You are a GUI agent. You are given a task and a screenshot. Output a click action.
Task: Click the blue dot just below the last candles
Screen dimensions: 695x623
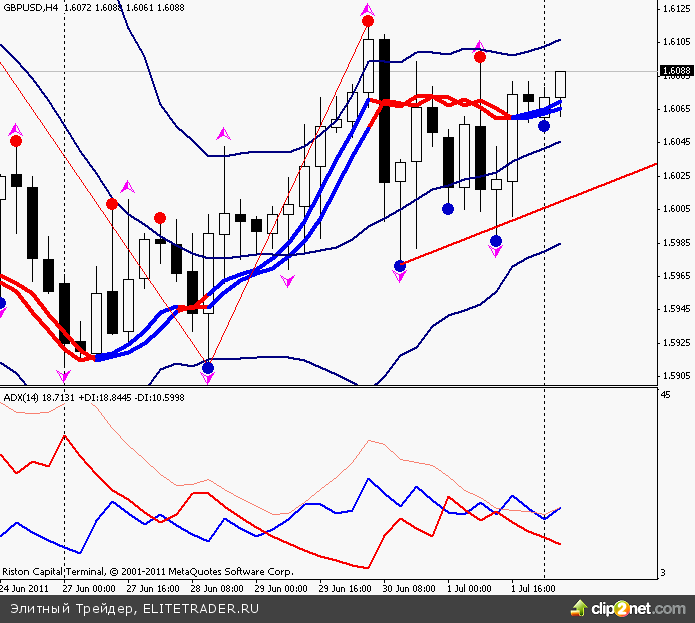544,126
